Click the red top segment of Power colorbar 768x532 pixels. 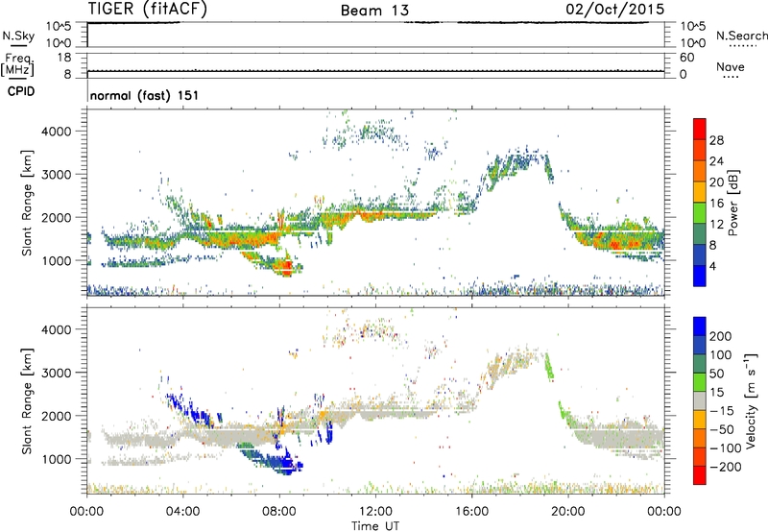700,130
